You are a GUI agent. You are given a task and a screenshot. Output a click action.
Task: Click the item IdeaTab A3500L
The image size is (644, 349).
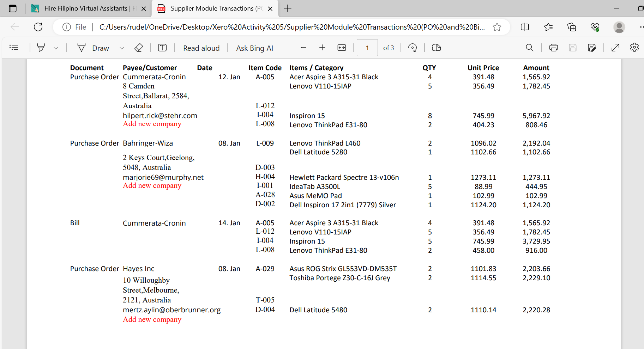(x=315, y=186)
